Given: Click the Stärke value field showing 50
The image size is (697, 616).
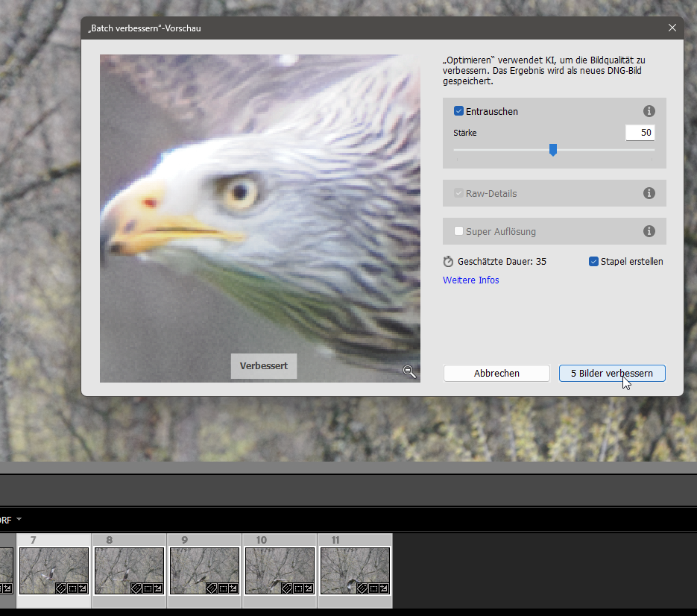Looking at the screenshot, I should point(640,133).
